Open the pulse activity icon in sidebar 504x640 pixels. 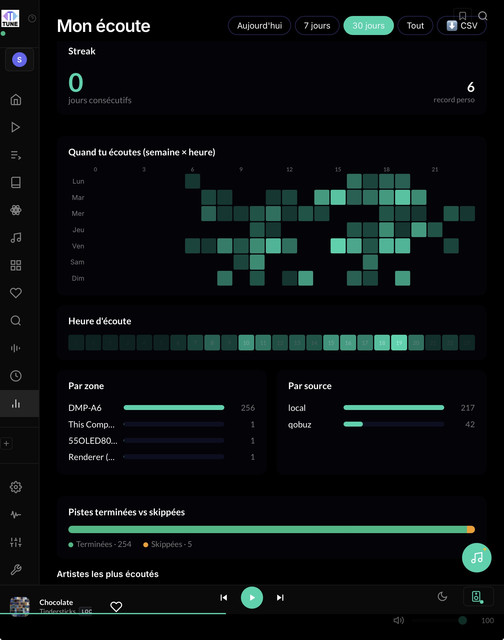(x=16, y=515)
